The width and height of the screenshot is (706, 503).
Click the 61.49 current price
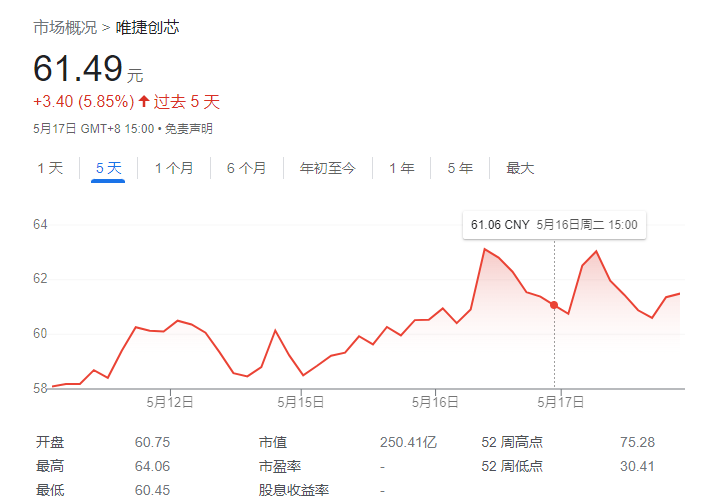point(78,68)
